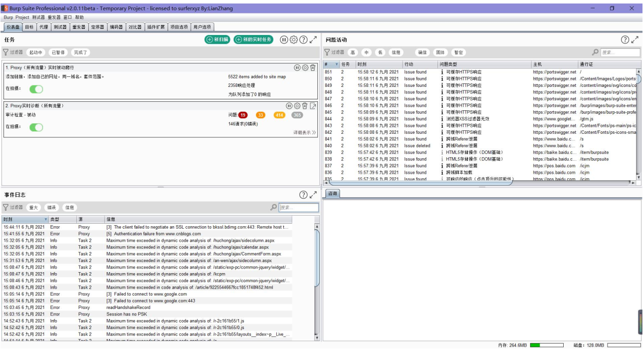Image resolution: width=644 pixels, height=350 pixels.
Task: Open help for the 事件日志 panel
Action: point(303,195)
